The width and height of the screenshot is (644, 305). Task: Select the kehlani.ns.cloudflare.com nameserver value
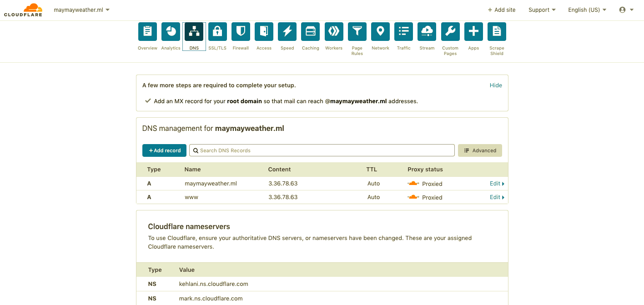(214, 284)
